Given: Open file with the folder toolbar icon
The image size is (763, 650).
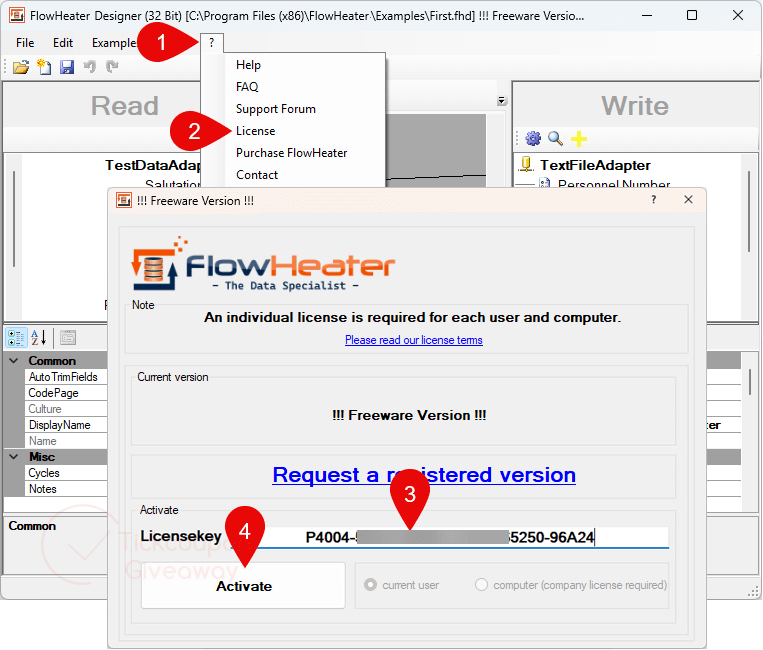Looking at the screenshot, I should point(21,67).
